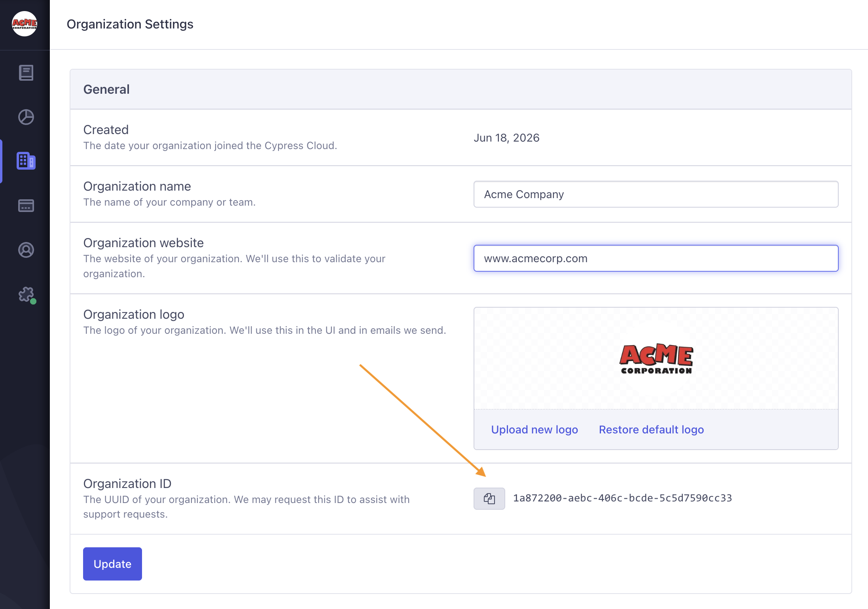Click the Upload new logo link

(x=534, y=429)
